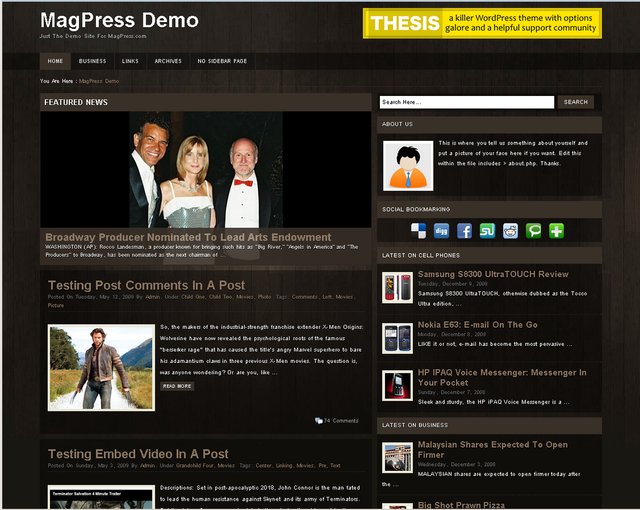Open Testing Post Comments In A Post
Viewport: 640px width, 510px height.
pyautogui.click(x=147, y=285)
